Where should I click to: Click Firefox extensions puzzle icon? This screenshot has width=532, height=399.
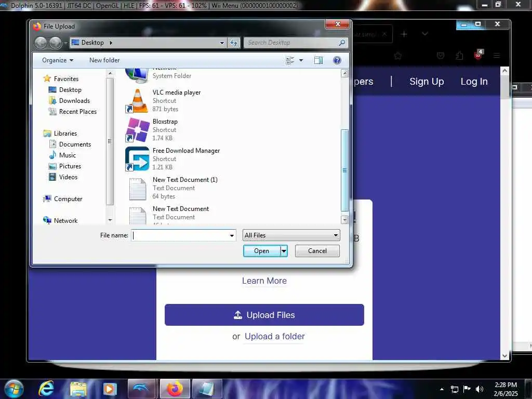[459, 56]
